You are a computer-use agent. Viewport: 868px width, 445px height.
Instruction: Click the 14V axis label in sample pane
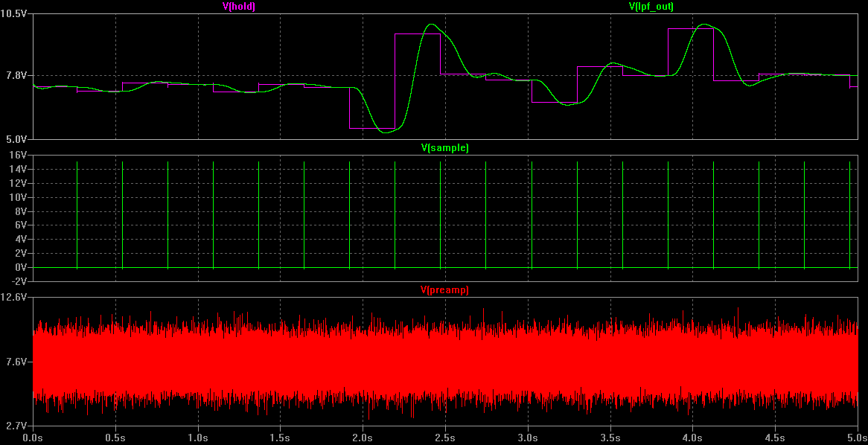pyautogui.click(x=19, y=170)
